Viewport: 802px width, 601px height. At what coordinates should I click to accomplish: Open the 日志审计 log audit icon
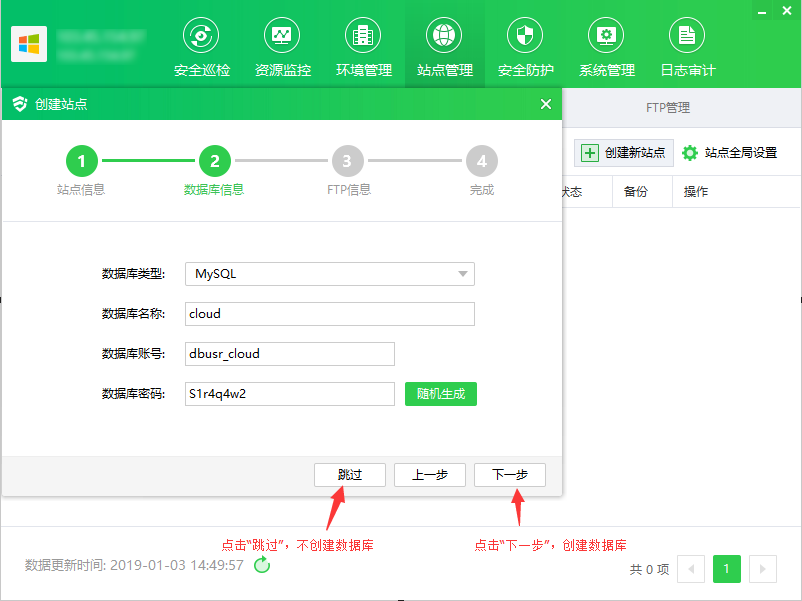coord(687,35)
